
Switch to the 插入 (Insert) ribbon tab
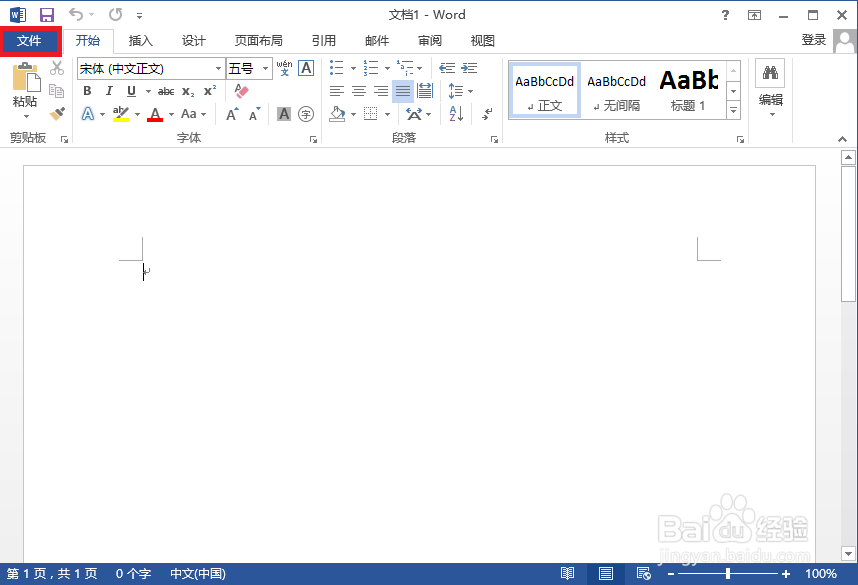(138, 41)
